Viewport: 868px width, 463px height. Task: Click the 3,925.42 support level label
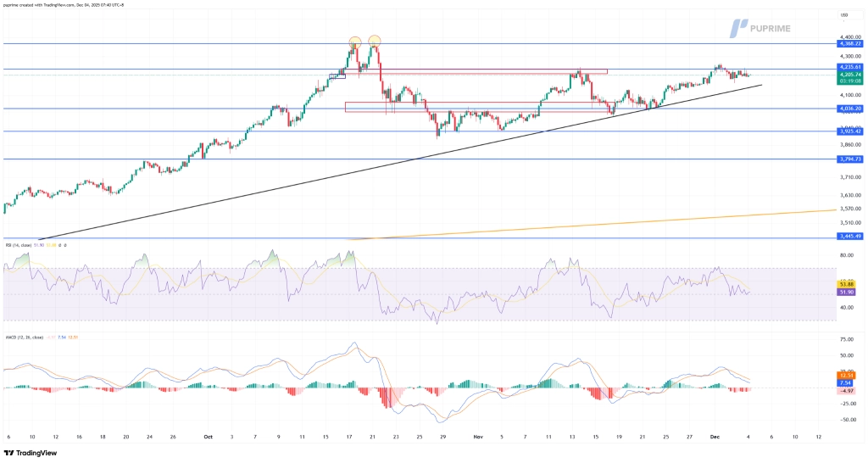[849, 131]
